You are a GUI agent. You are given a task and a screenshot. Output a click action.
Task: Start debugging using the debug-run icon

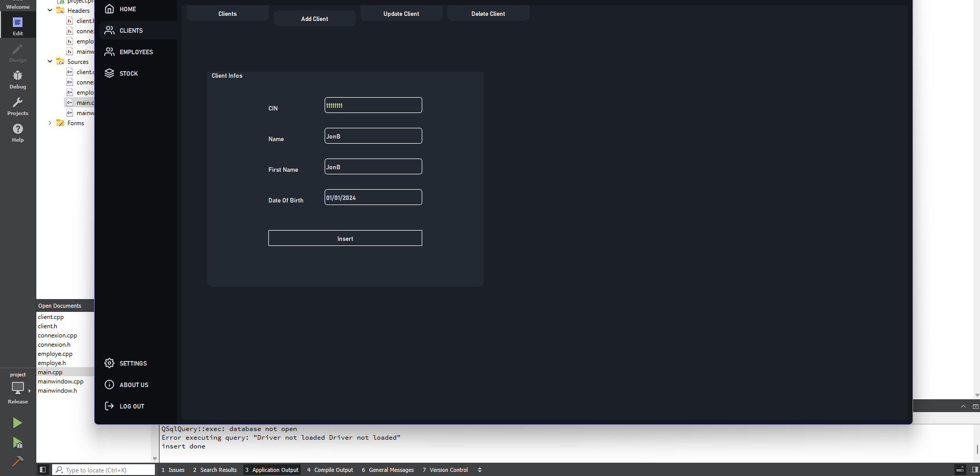17,443
